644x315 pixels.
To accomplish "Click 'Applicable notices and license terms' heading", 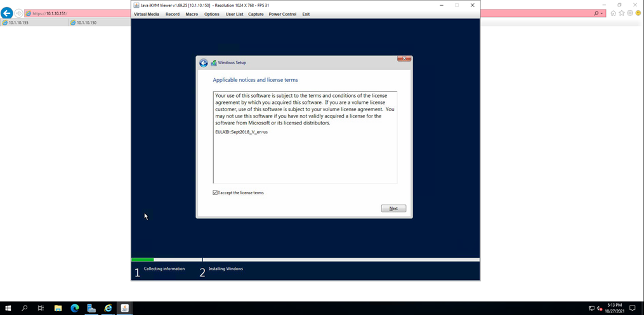I will (x=256, y=80).
